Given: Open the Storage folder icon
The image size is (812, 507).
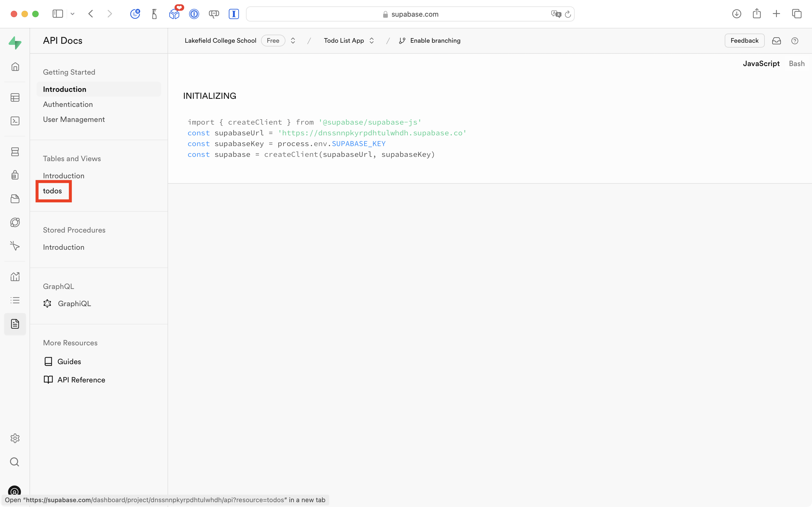Looking at the screenshot, I should tap(15, 199).
